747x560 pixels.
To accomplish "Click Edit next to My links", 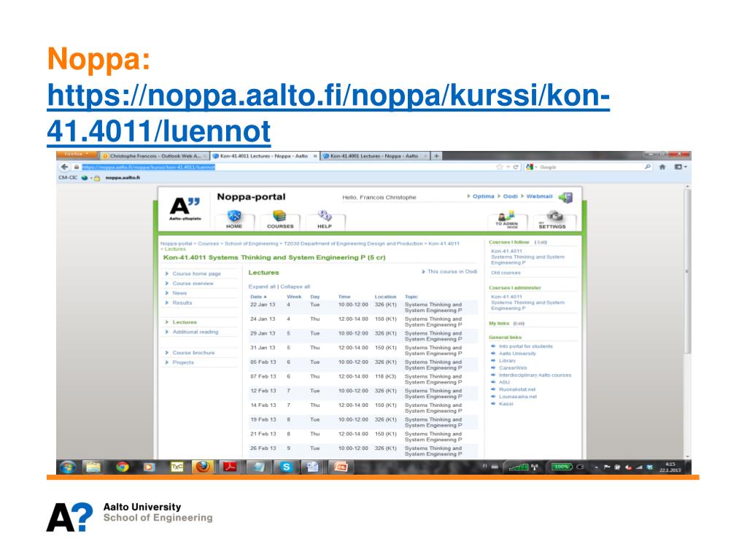I will pyautogui.click(x=519, y=324).
